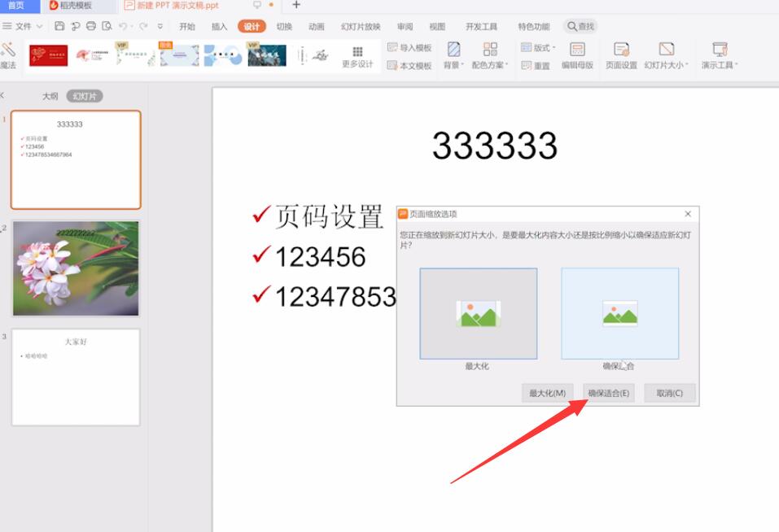Select the pink fan design template

(92, 55)
